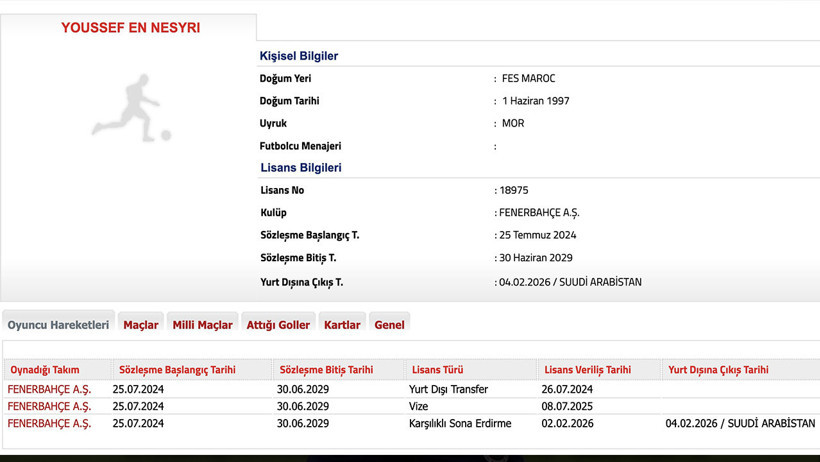The height and width of the screenshot is (462, 820).
Task: Click the Kişisel Bilgiler section heading
Action: pyautogui.click(x=299, y=56)
